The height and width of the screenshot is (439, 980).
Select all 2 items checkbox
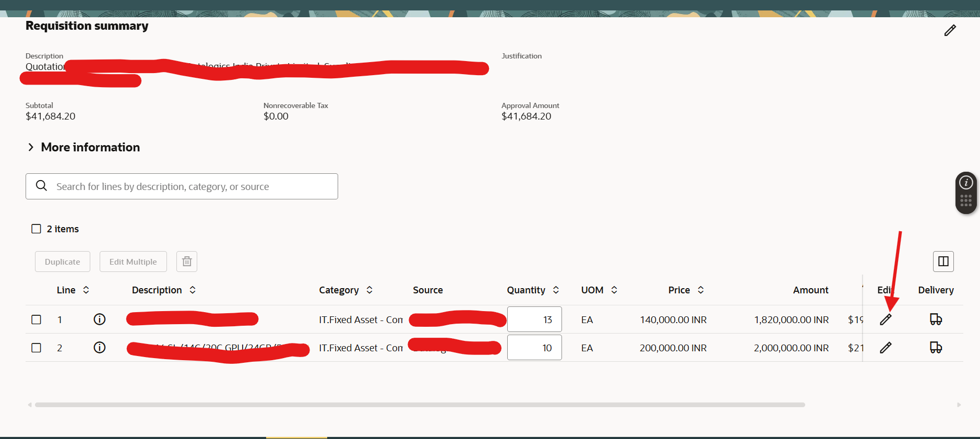36,229
